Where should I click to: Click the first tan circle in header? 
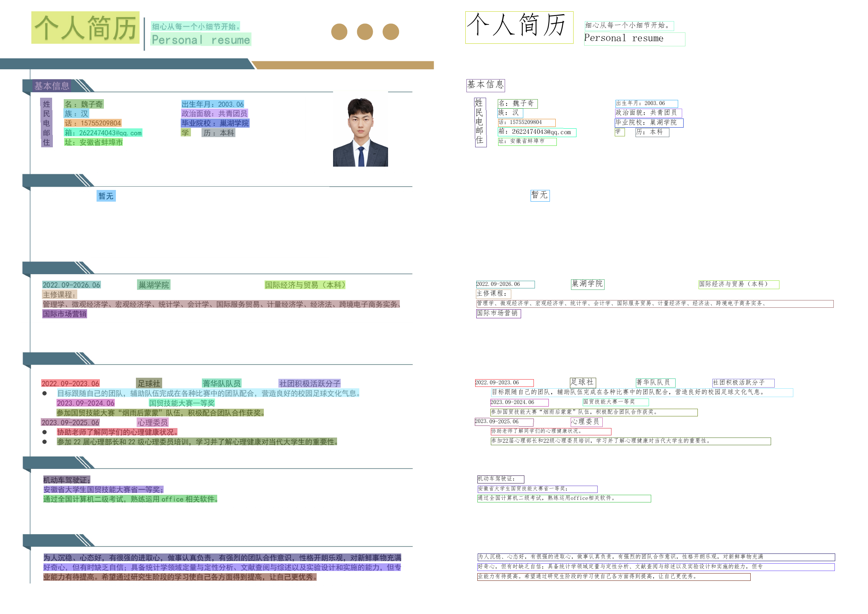[339, 32]
